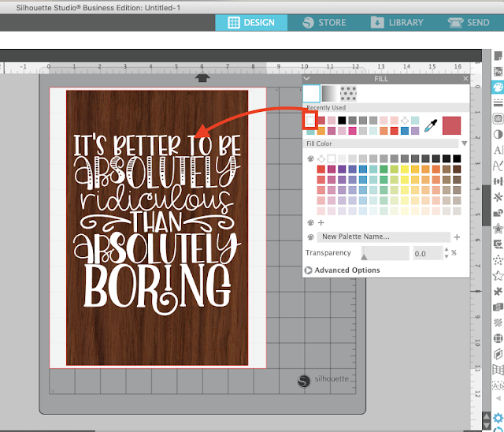Open the Modify panel icon
The image size is (504, 432).
tap(498, 213)
